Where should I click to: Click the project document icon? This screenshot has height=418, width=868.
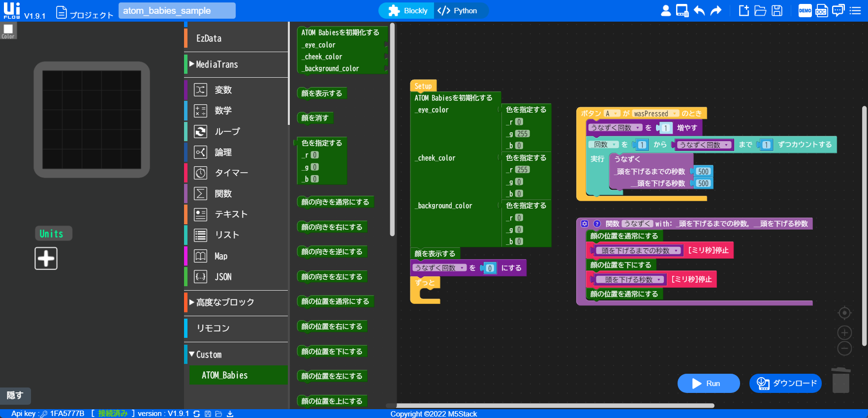point(62,12)
